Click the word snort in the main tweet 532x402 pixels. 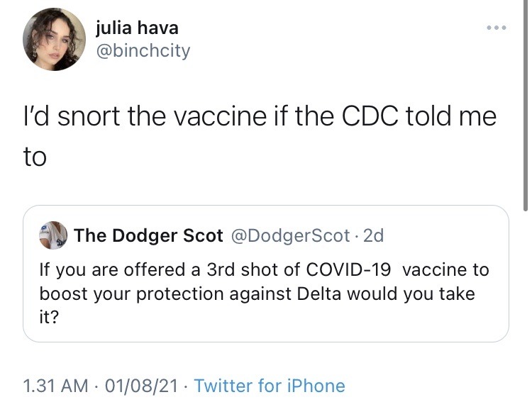click(89, 116)
